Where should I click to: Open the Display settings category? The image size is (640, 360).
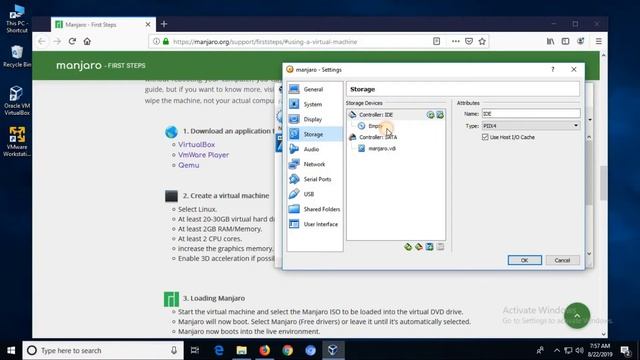[314, 119]
